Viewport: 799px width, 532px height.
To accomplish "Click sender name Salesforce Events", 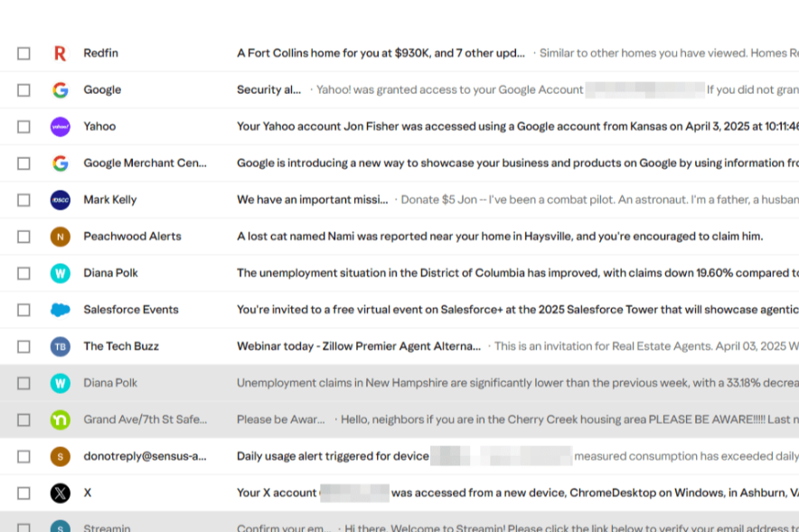I will point(131,310).
